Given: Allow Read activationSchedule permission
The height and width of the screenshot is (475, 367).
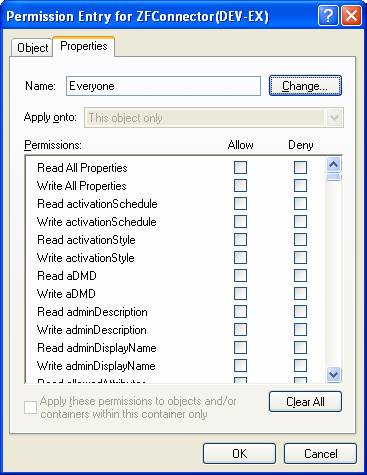Looking at the screenshot, I should (x=240, y=204).
